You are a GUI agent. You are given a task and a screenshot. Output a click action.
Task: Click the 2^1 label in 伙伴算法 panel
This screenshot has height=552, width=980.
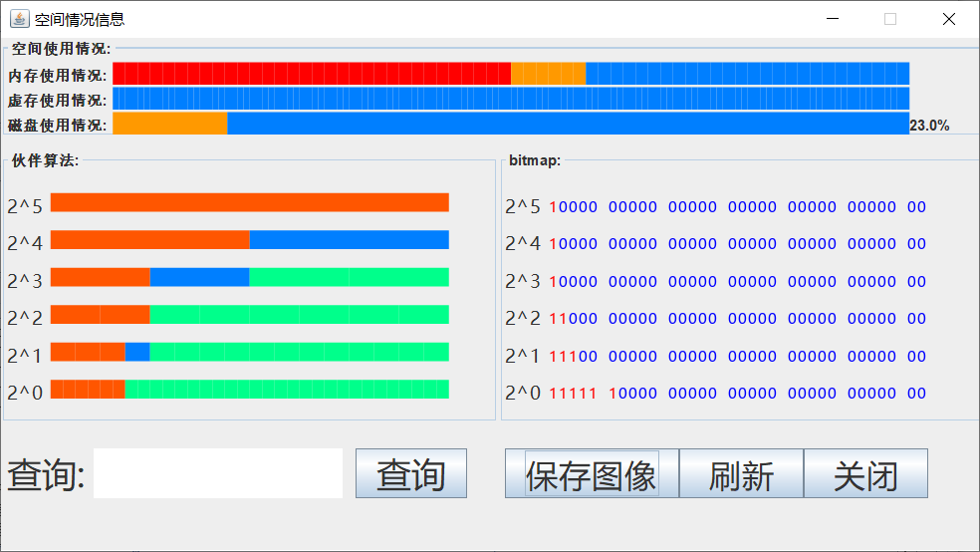pos(25,355)
